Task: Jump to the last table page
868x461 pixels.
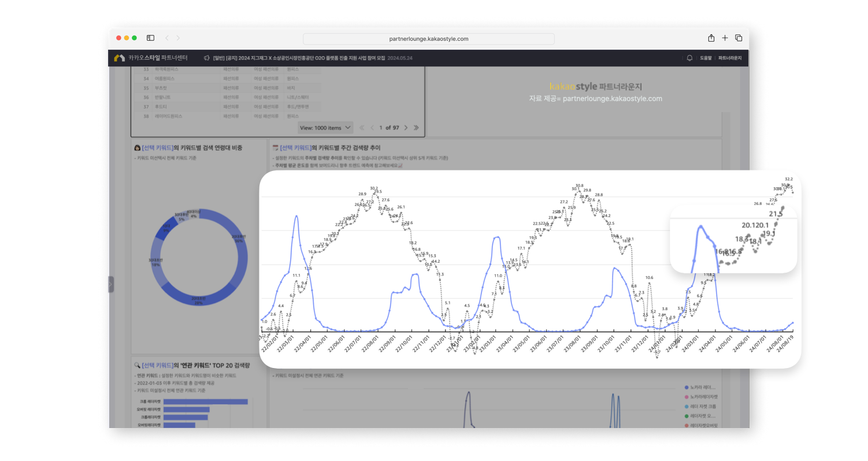Action: (x=416, y=128)
